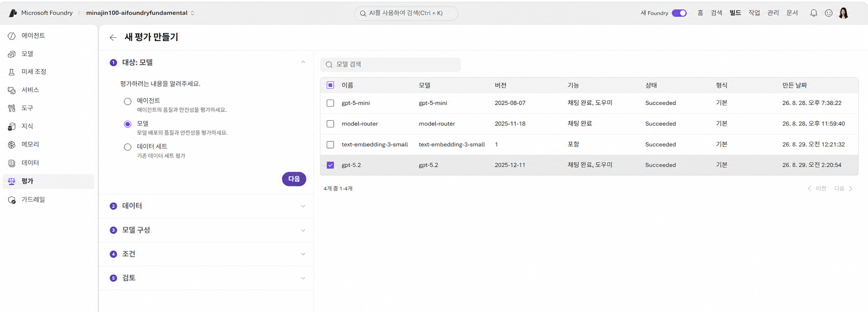This screenshot has width=868, height=312.
Task: Click the gpt-5.2 name cell
Action: [351, 165]
